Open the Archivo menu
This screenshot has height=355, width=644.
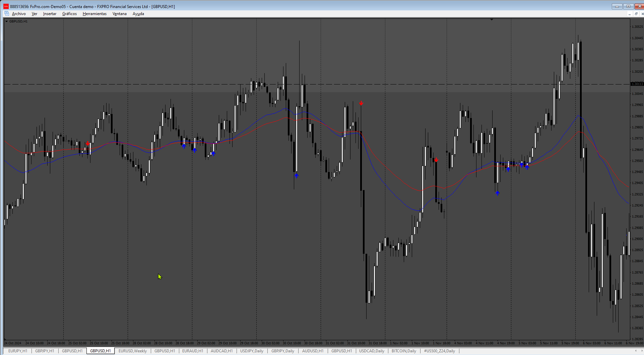tap(19, 14)
